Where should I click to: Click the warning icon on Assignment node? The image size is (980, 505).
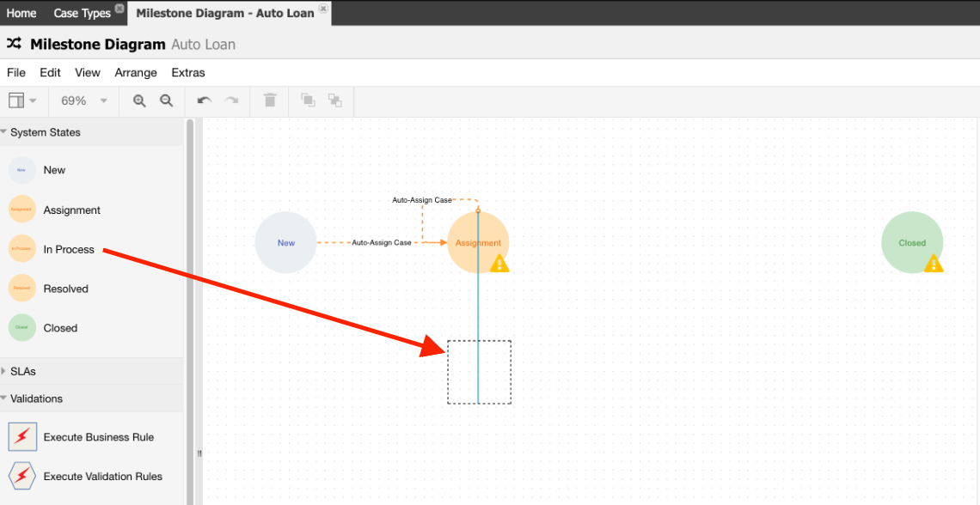pos(499,264)
